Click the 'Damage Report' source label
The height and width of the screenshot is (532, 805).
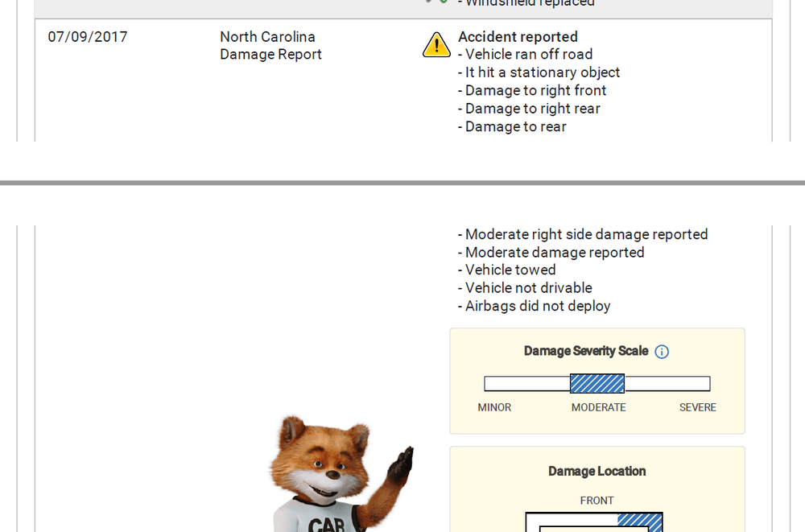pos(270,55)
